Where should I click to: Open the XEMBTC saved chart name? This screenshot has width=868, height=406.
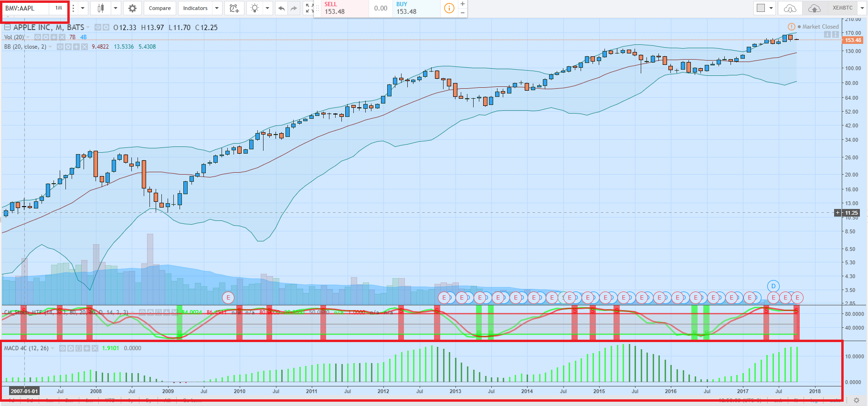click(x=842, y=8)
